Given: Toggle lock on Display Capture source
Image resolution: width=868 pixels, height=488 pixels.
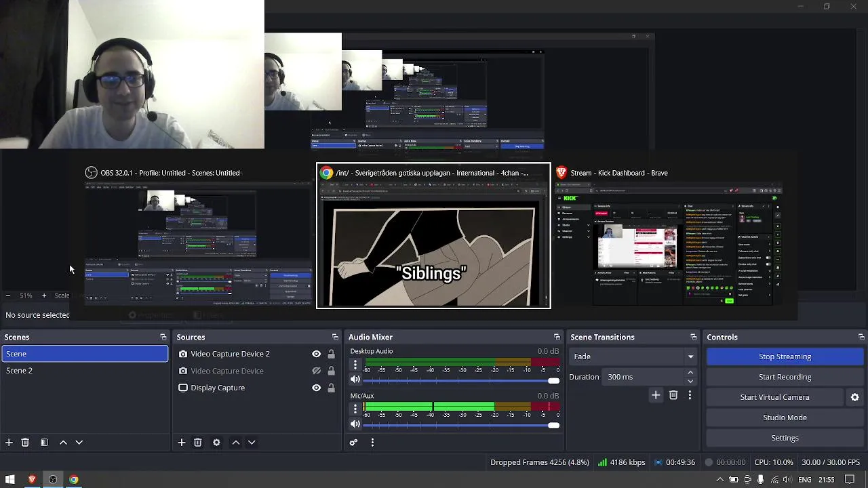Looking at the screenshot, I should point(331,388).
